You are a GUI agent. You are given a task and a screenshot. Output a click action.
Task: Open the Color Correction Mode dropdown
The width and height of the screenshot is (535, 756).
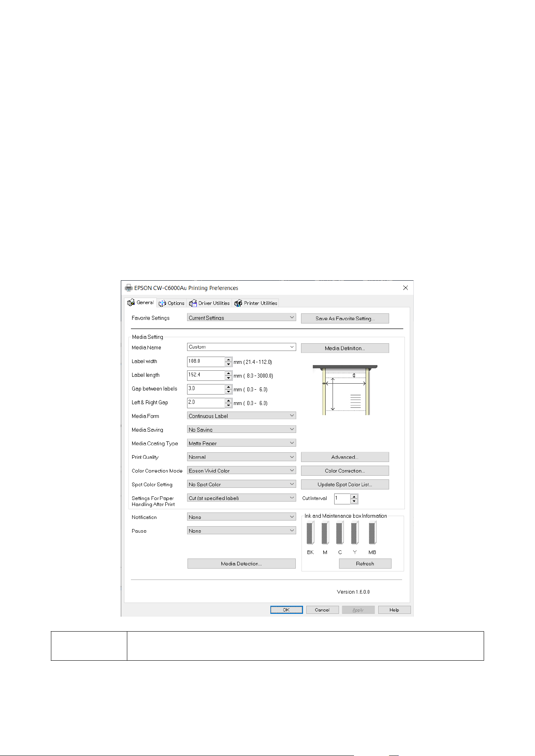click(x=242, y=470)
